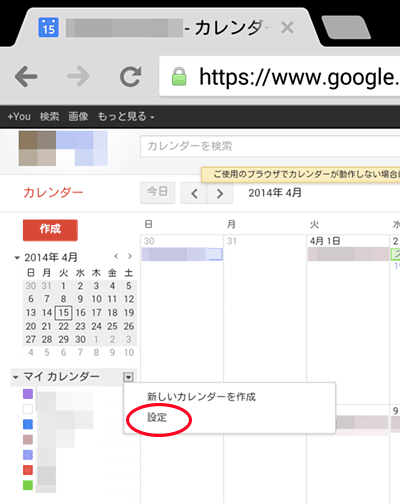This screenshot has width=400, height=503.
Task: Toggle the unchecked white calendar box
Action: coord(28,409)
